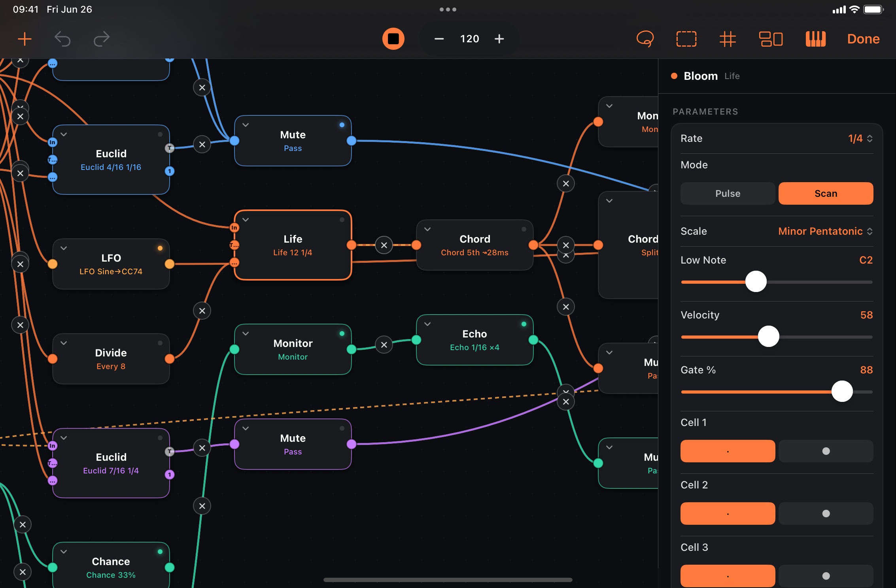Viewport: 896px width, 588px height.
Task: Tap the Life node In port
Action: pyautogui.click(x=234, y=228)
